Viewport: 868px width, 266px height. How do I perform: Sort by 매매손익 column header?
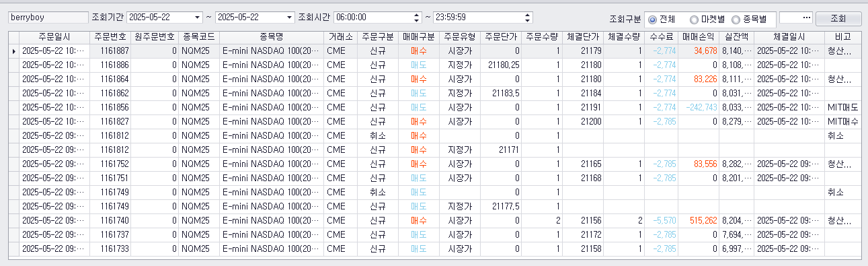[x=698, y=36]
